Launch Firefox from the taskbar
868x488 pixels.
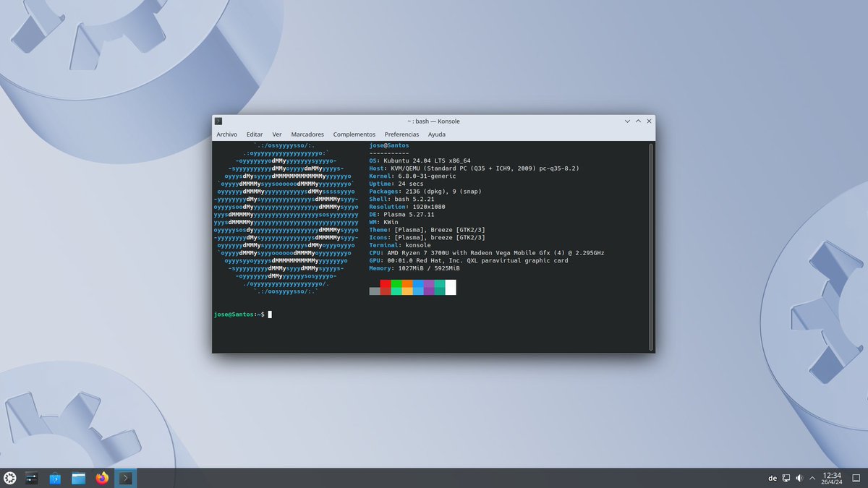pos(101,478)
